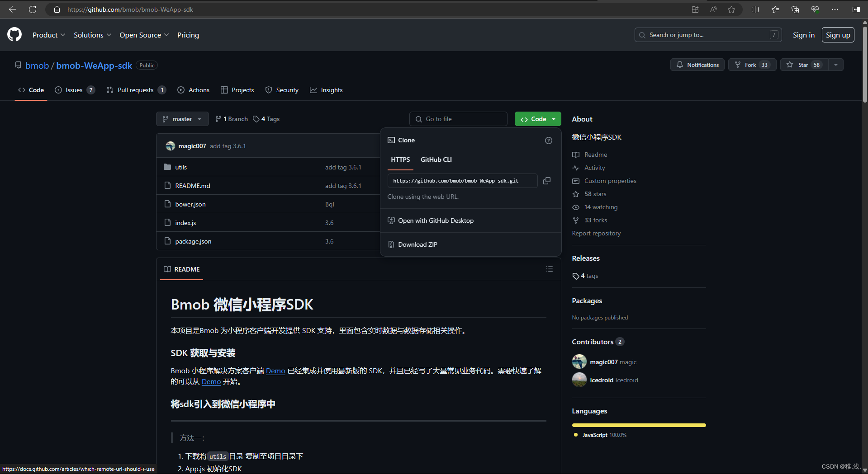This screenshot has width=868, height=474.
Task: Open the first Demo link in README
Action: 275,371
